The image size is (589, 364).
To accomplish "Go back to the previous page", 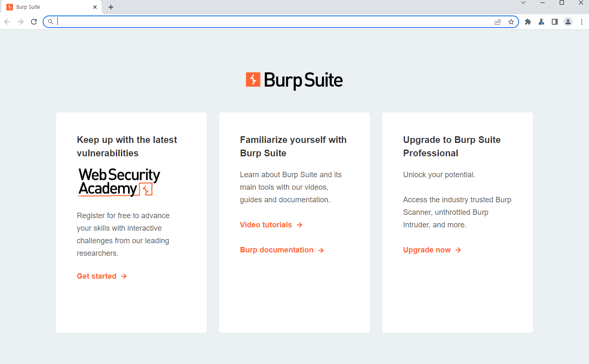I will [x=7, y=22].
